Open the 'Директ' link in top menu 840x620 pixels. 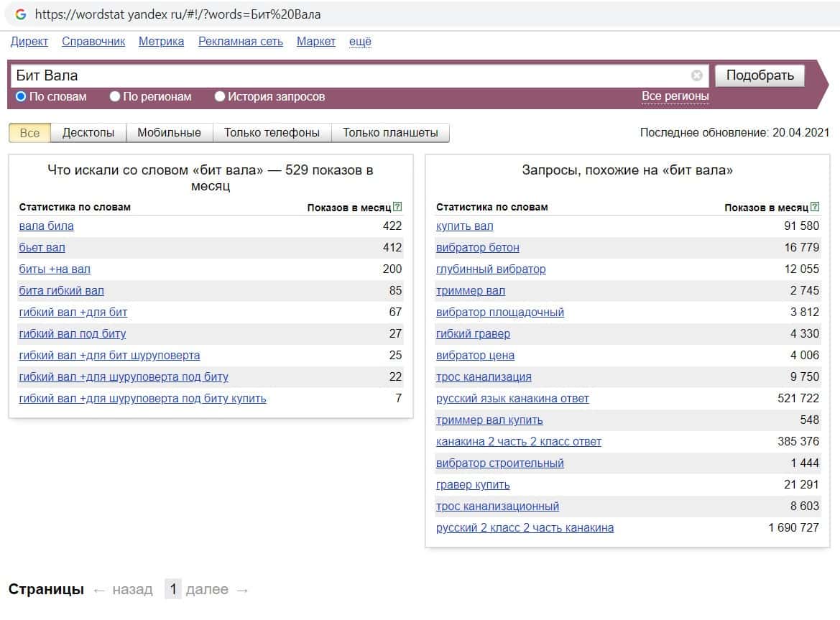pos(29,42)
